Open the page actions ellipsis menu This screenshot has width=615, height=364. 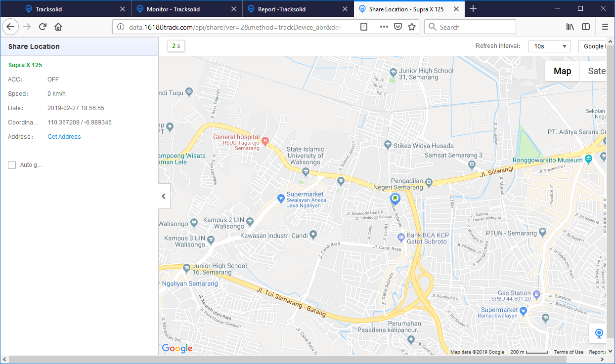[384, 27]
